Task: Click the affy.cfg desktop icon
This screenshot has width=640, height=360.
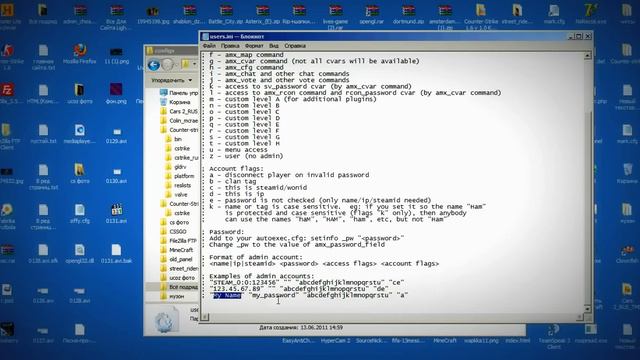Action: coord(80,214)
